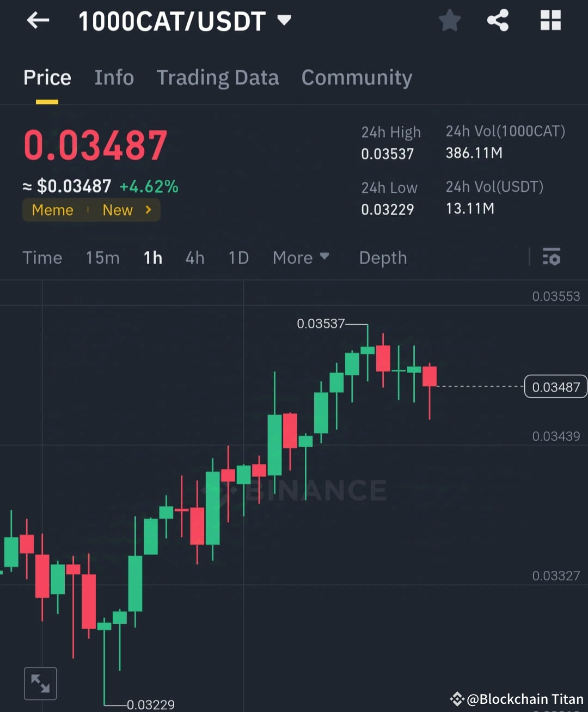Tap the back arrow to exit chart
Viewport: 588px width, 712px height.
[x=37, y=20]
